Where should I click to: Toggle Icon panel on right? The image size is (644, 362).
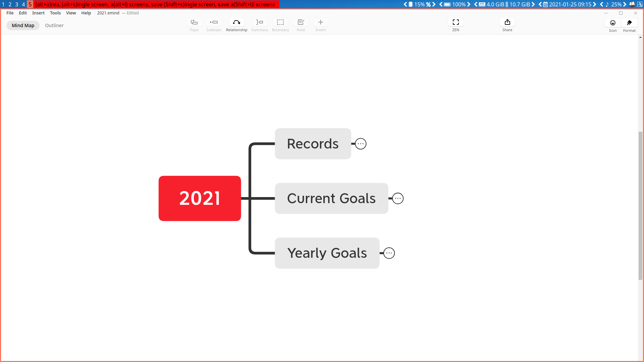tap(612, 25)
